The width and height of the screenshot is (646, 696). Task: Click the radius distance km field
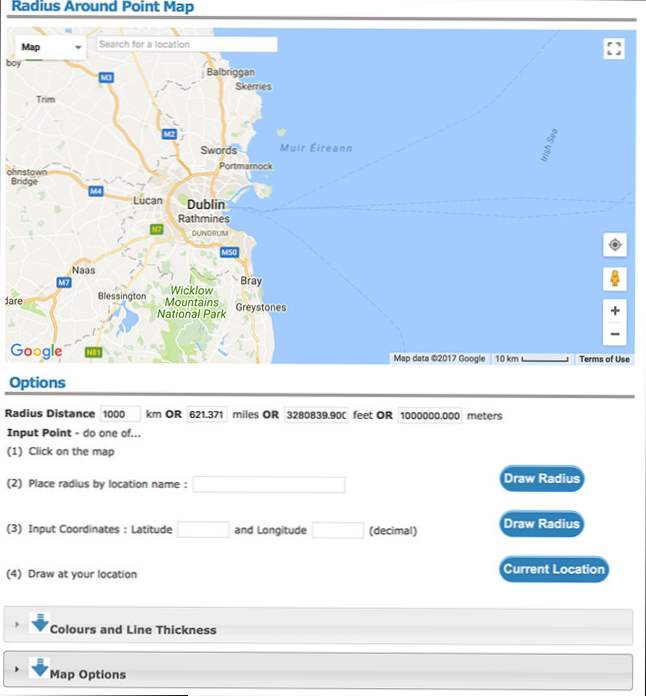pos(120,415)
